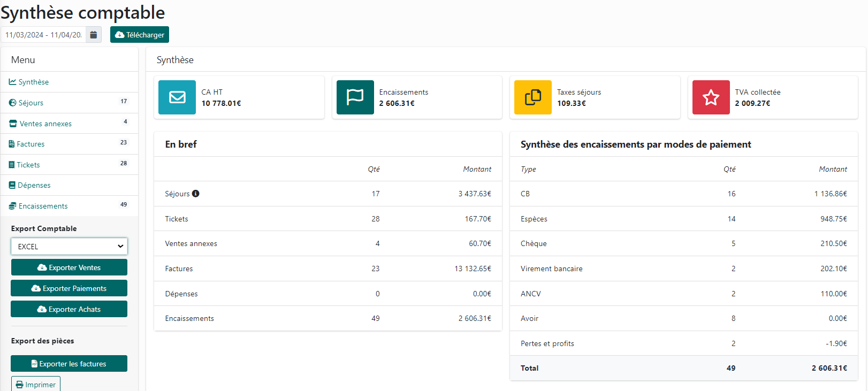Click Exporter Achats button

click(x=69, y=309)
